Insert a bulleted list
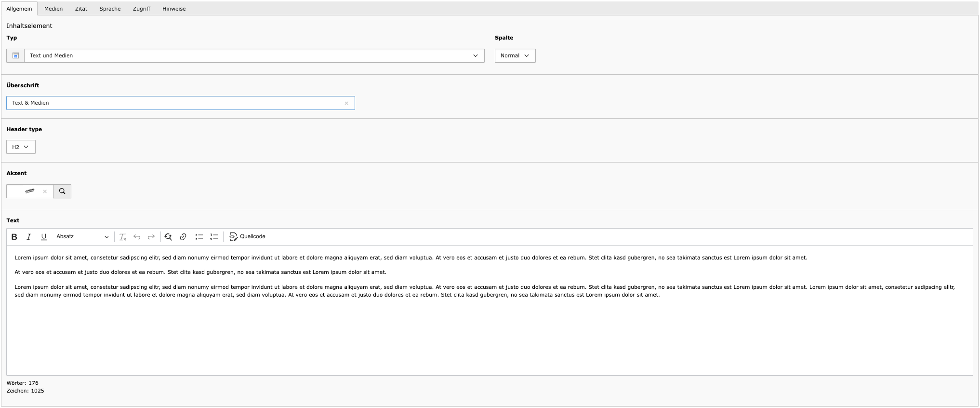980x408 pixels. [199, 237]
